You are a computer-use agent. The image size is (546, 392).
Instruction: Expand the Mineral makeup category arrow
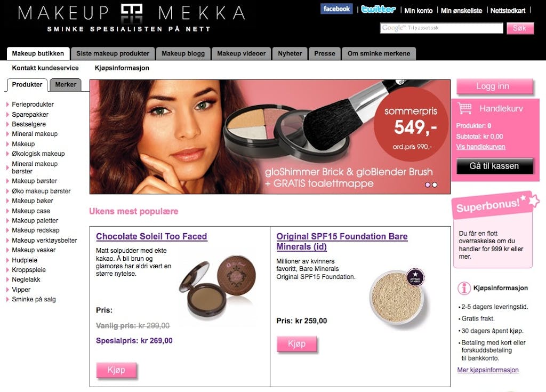click(x=7, y=134)
